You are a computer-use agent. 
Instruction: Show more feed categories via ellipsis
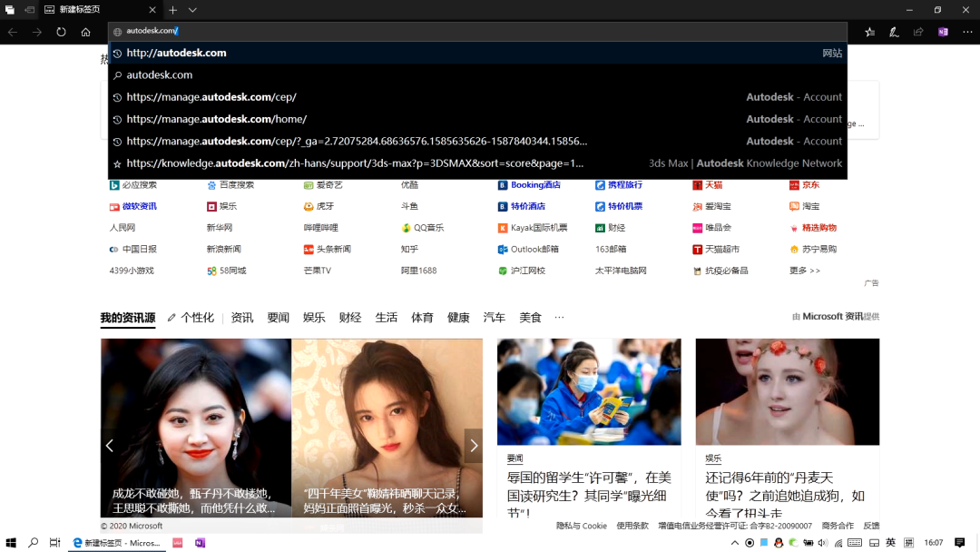(559, 318)
